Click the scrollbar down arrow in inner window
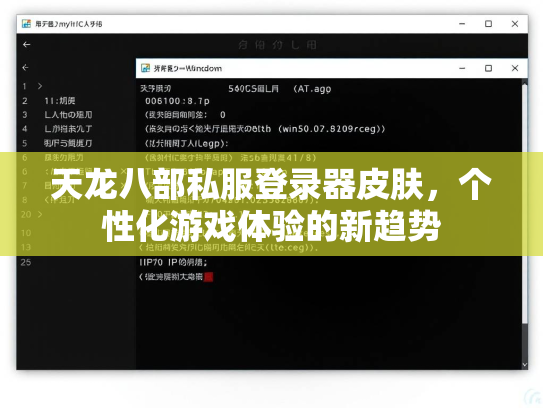 525,365
